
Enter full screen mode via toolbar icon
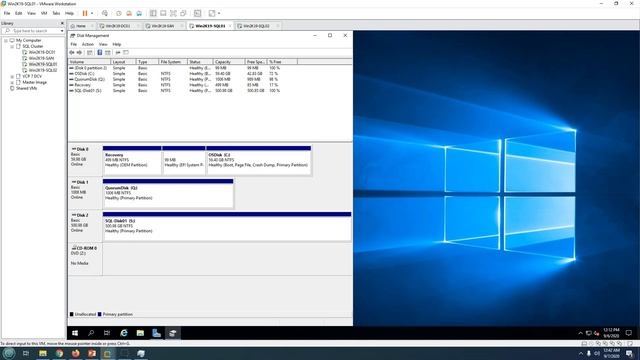(x=173, y=13)
